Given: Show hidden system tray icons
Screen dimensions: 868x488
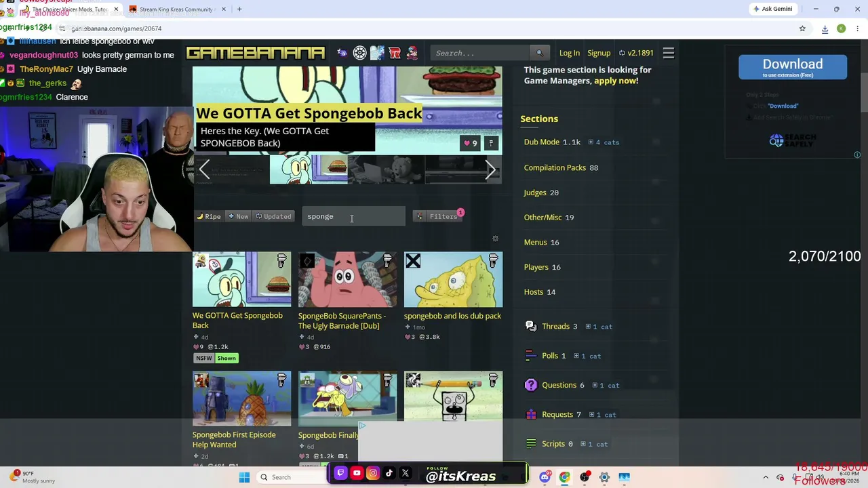Looking at the screenshot, I should click(766, 477).
